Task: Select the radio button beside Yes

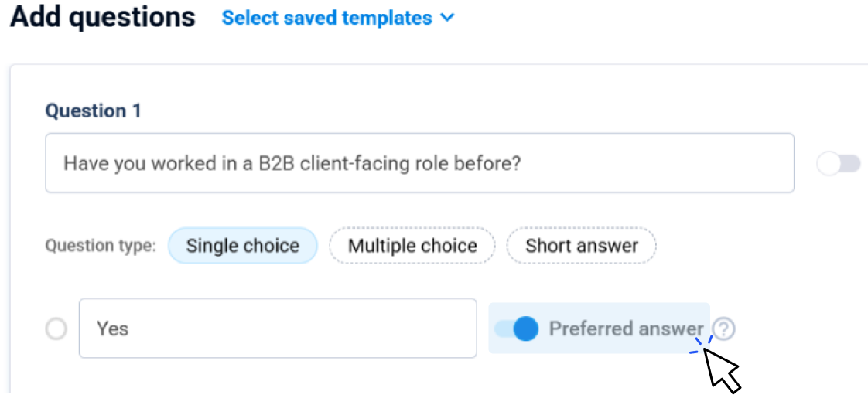Action: coord(56,329)
